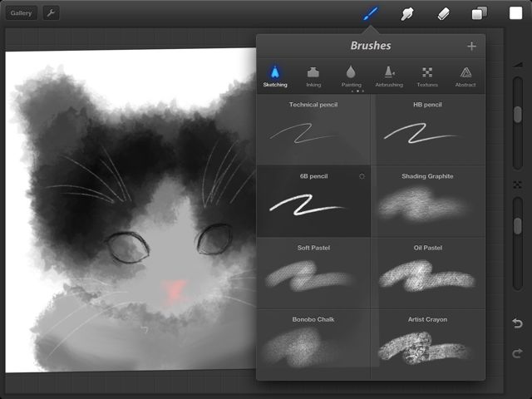532x399 pixels.
Task: Choose the Shading Graphite brush
Action: click(x=427, y=201)
